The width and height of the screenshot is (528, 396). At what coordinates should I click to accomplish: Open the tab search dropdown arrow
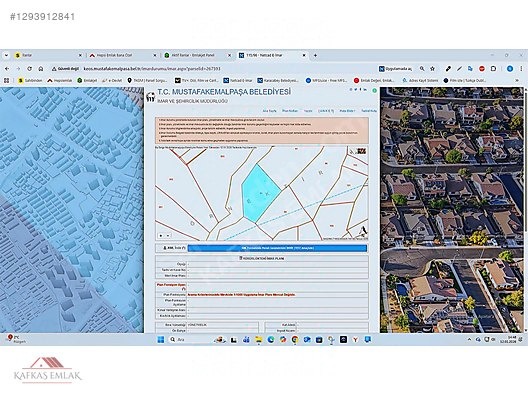[6, 55]
